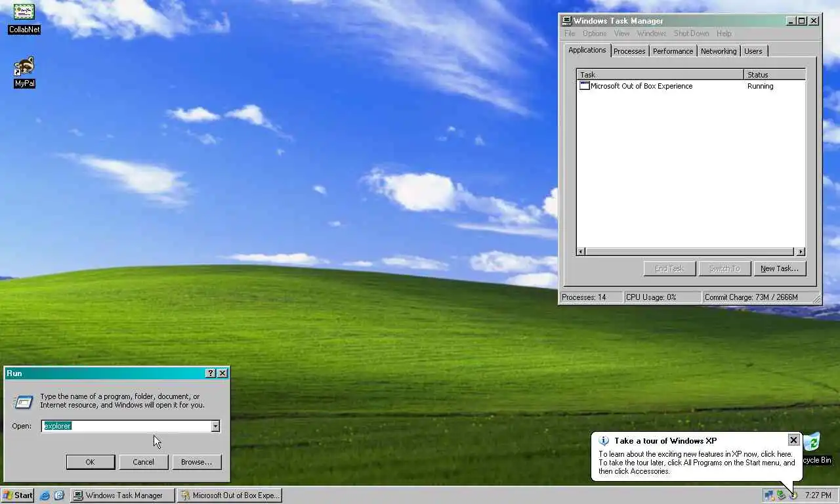
Task: Switch to the Networking tab
Action: pos(719,51)
